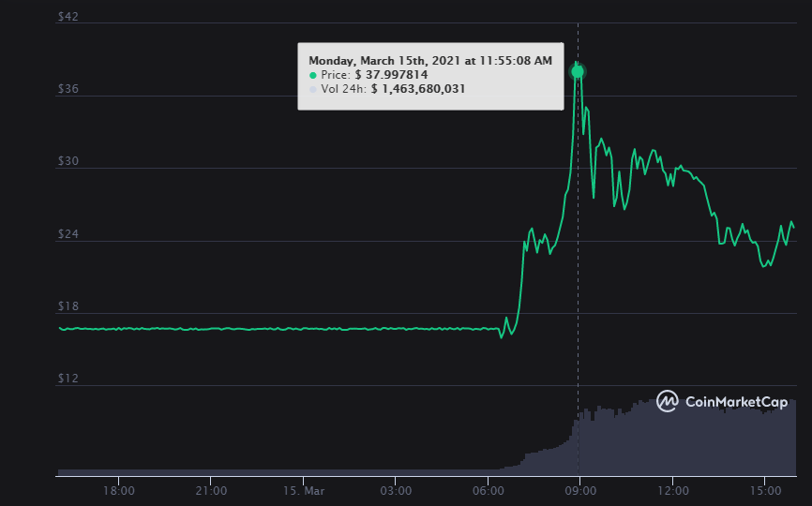Click the pale Vol 24h legend dot in tooltip

tap(313, 90)
